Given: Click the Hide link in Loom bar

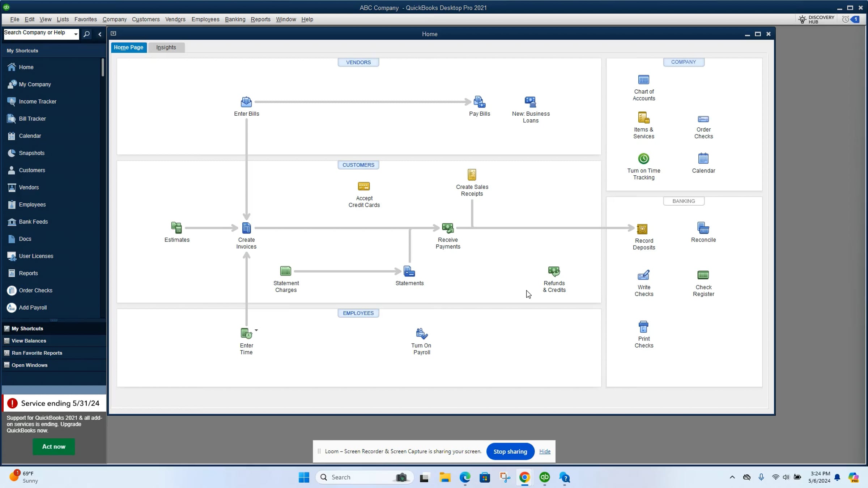Looking at the screenshot, I should click(x=544, y=451).
